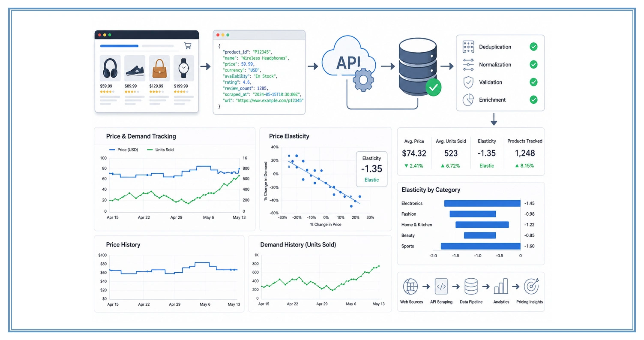Click the Price Elasticity chart title
Image resolution: width=644 pixels, height=340 pixels.
coord(289,136)
